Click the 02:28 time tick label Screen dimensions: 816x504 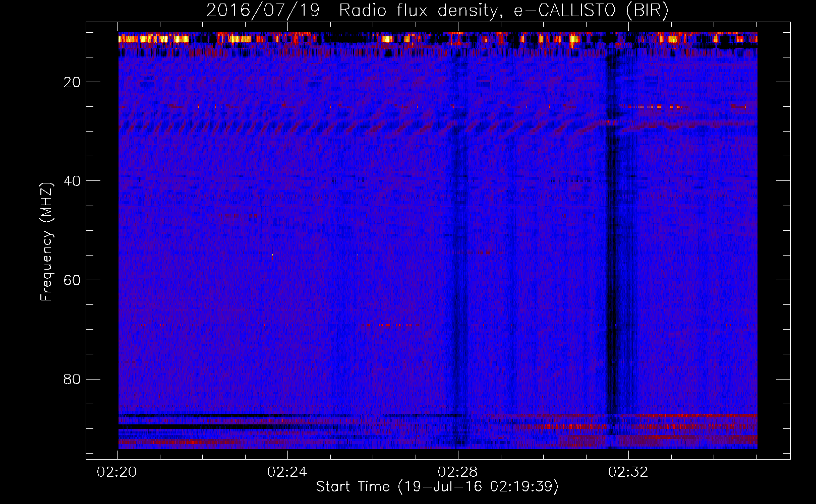[458, 472]
